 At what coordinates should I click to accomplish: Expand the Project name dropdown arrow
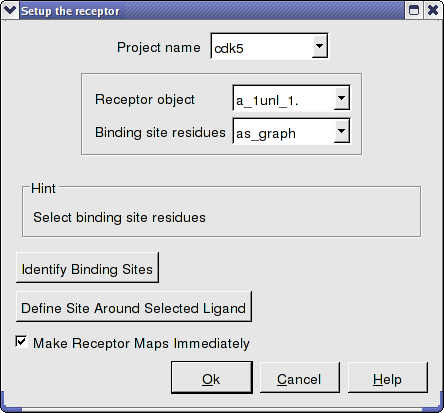pos(319,46)
